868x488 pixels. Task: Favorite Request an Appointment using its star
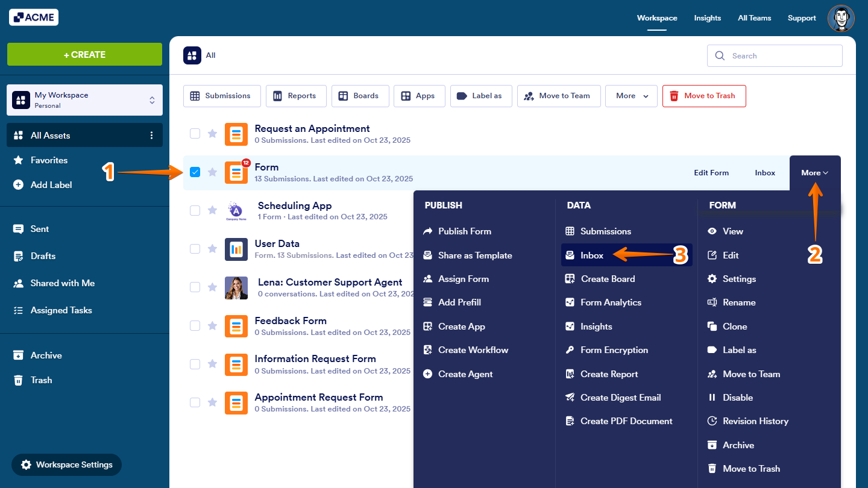pyautogui.click(x=212, y=133)
